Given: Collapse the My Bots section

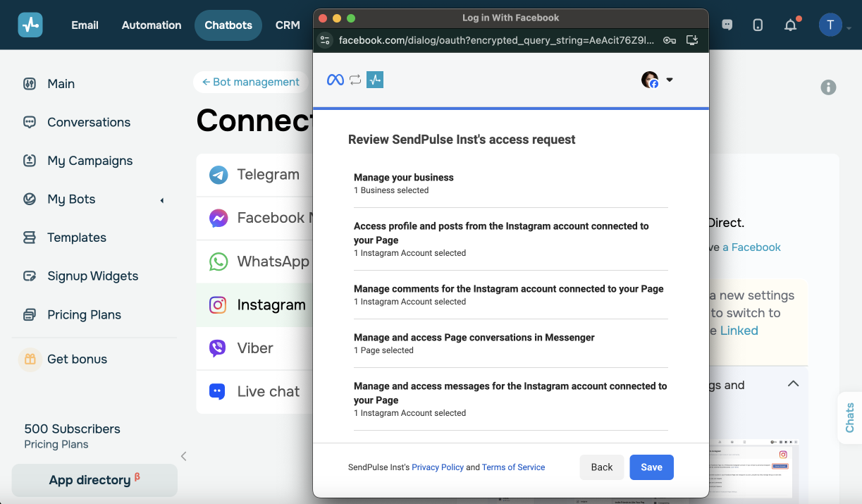Looking at the screenshot, I should point(162,199).
